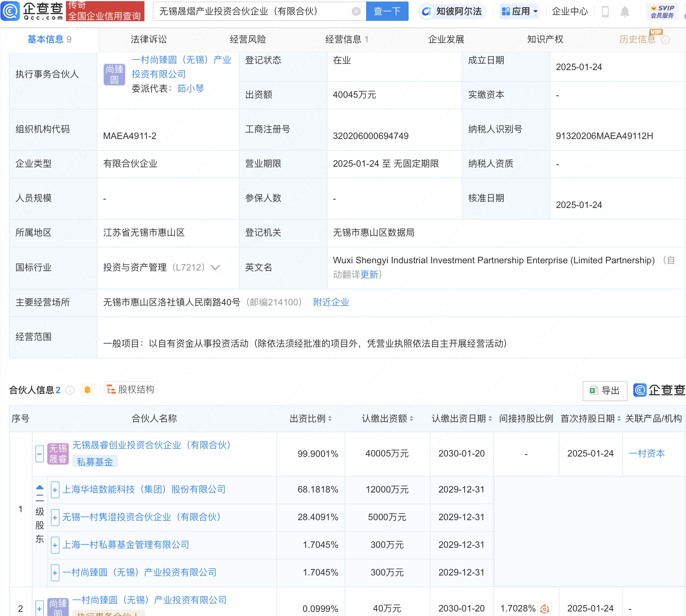Viewport: 686px width, 616px height.
Task: Click 附近企业 link
Action: coord(331,302)
